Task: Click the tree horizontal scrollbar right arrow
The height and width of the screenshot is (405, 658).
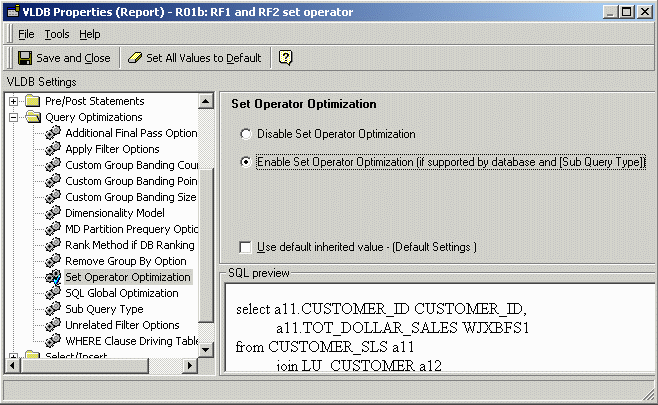Action: click(190, 366)
